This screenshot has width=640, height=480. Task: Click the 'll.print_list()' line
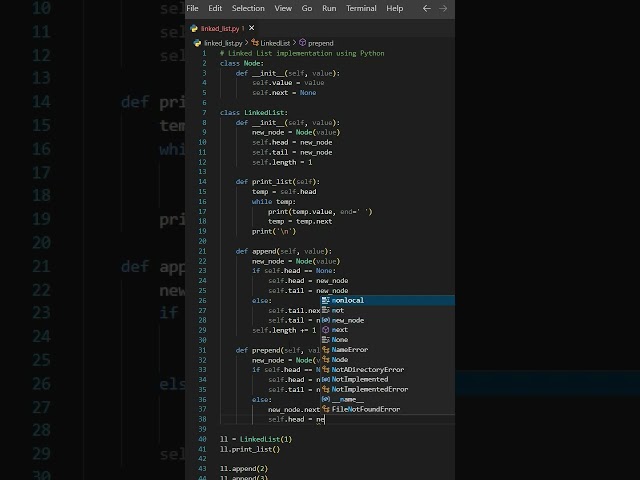coord(250,449)
